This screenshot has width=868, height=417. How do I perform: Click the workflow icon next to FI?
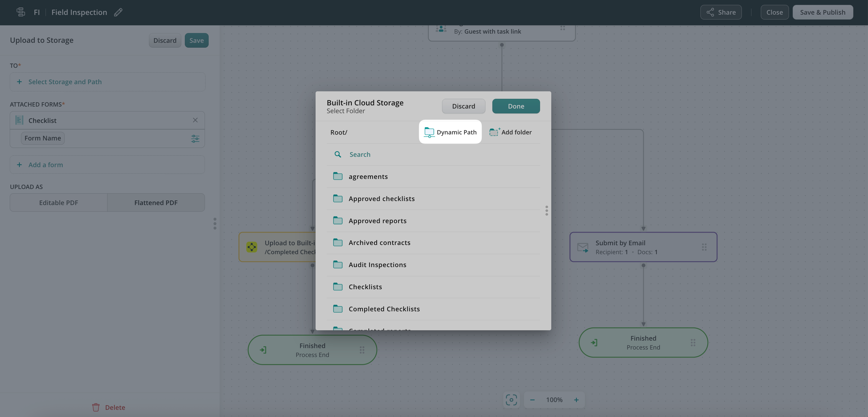pyautogui.click(x=21, y=12)
